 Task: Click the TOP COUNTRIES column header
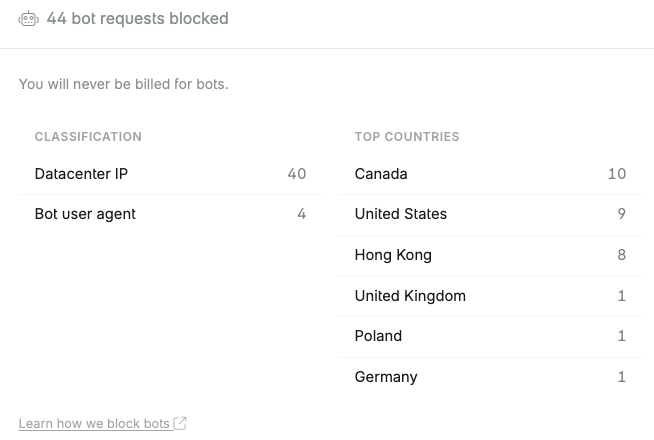407,137
